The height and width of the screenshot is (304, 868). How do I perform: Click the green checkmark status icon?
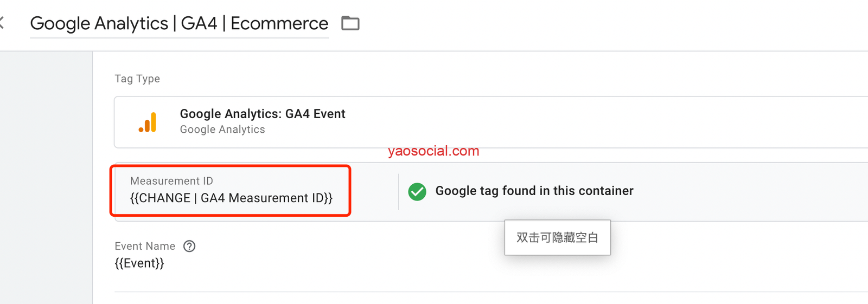coord(417,191)
